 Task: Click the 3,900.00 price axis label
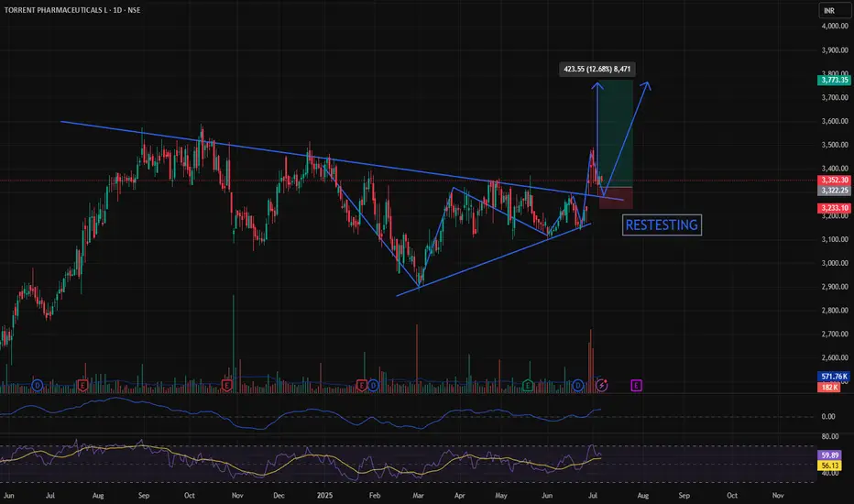[x=835, y=50]
